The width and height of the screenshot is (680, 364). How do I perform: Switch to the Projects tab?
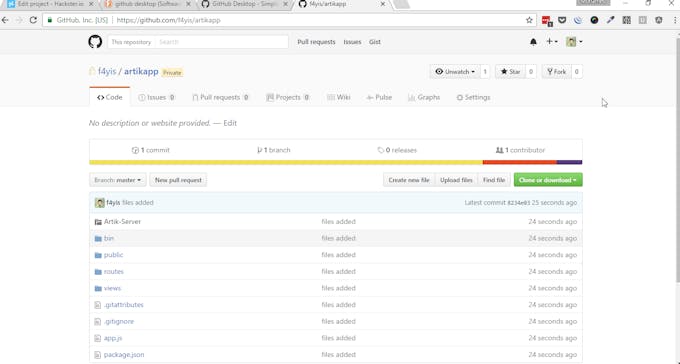coord(288,97)
